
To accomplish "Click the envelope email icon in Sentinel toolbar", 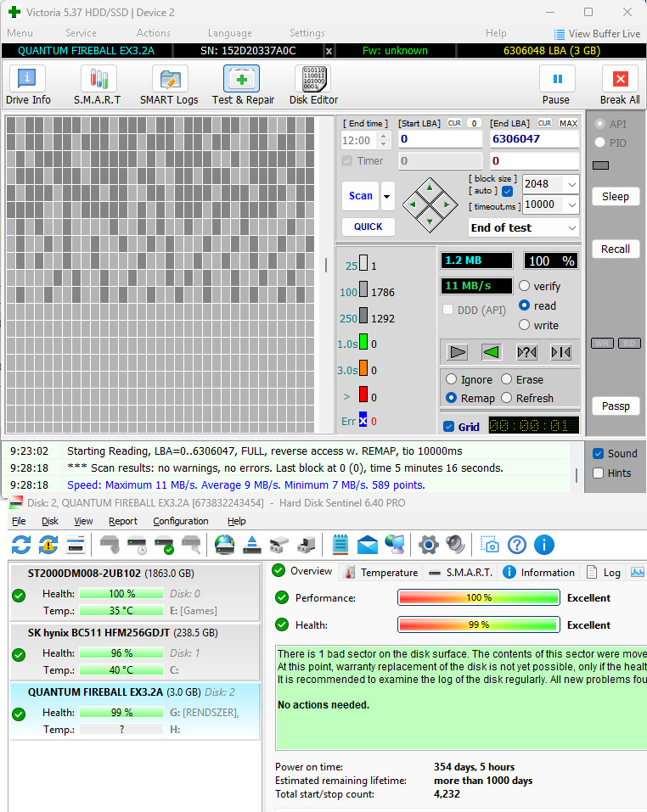I will 368,545.
